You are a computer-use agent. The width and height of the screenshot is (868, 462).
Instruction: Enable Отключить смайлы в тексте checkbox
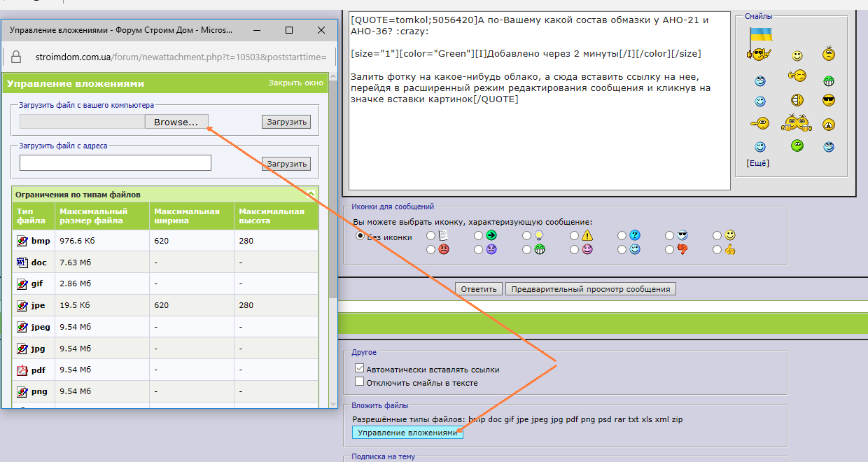[x=360, y=381]
